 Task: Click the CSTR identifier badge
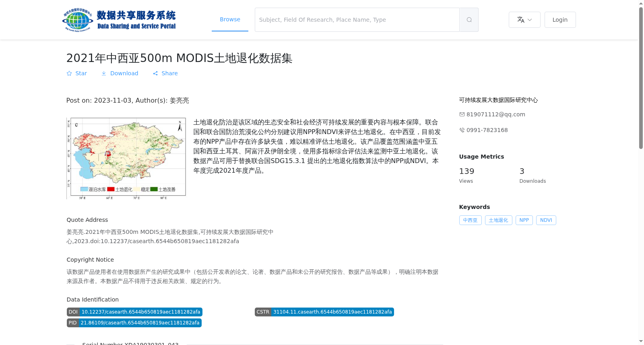coord(324,312)
